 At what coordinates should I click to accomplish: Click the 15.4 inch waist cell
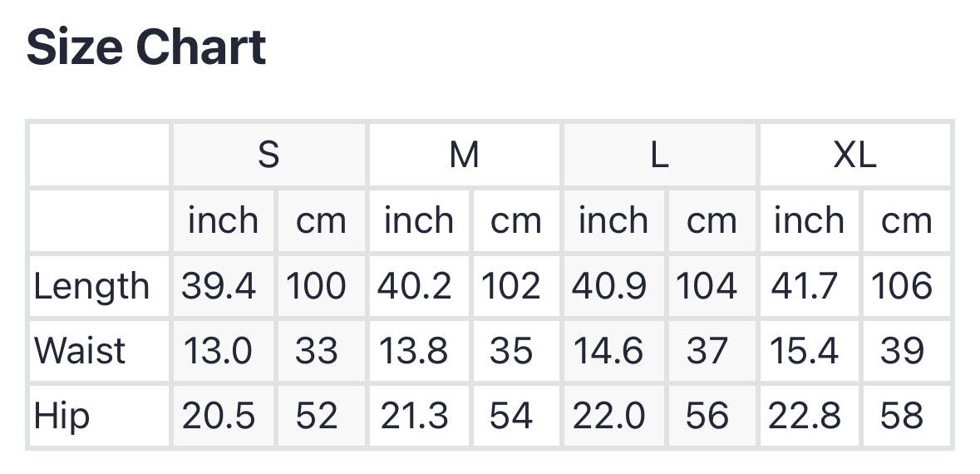coord(805,351)
